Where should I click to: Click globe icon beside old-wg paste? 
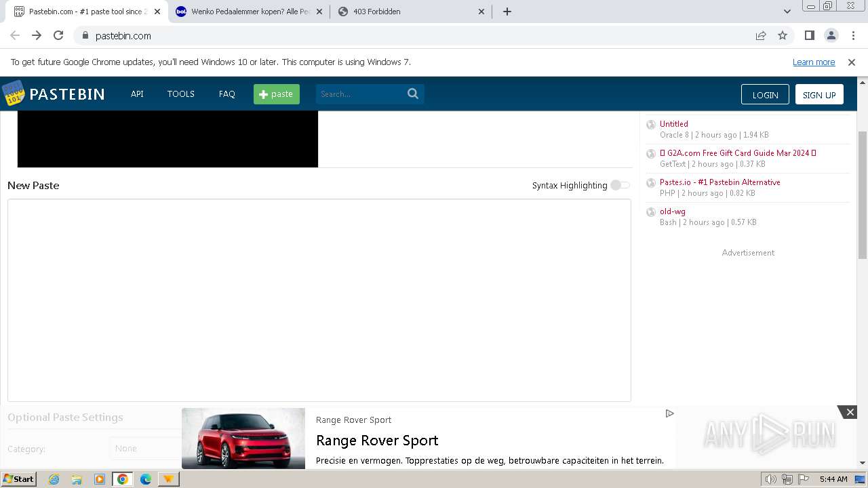point(651,212)
